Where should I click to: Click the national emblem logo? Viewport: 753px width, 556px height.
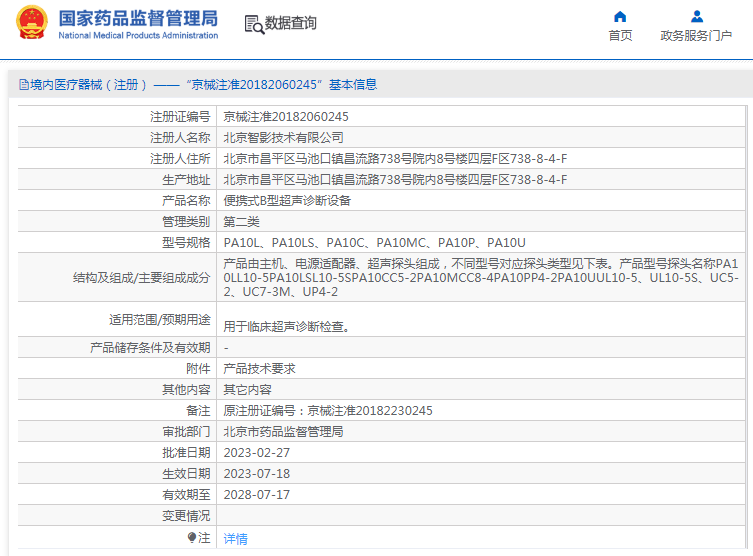tap(32, 23)
